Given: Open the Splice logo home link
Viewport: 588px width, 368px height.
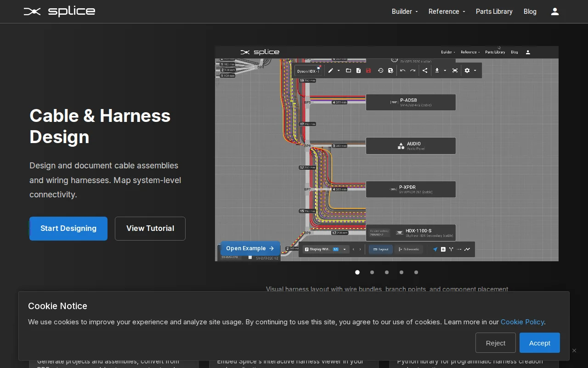Looking at the screenshot, I should pyautogui.click(x=59, y=11).
